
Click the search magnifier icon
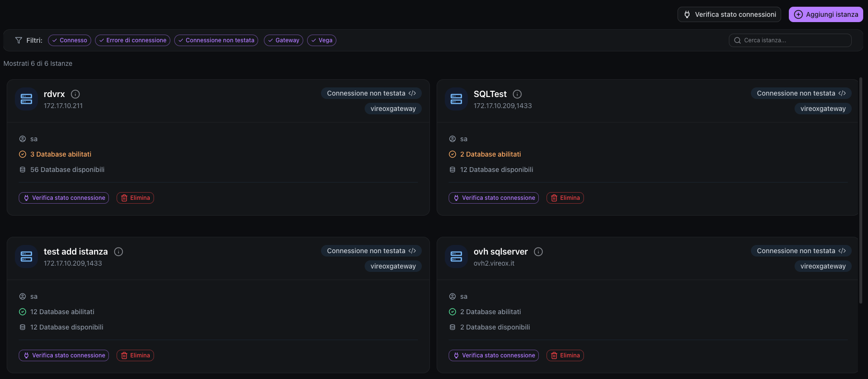point(737,40)
